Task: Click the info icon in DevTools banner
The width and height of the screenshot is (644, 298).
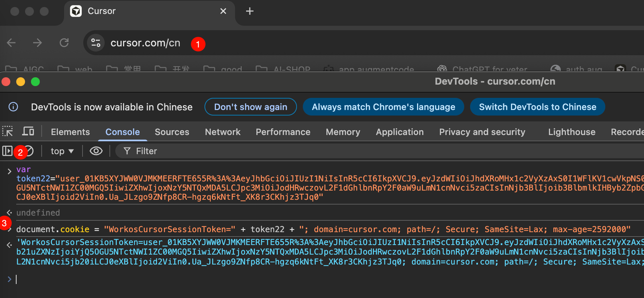Action: [x=13, y=107]
